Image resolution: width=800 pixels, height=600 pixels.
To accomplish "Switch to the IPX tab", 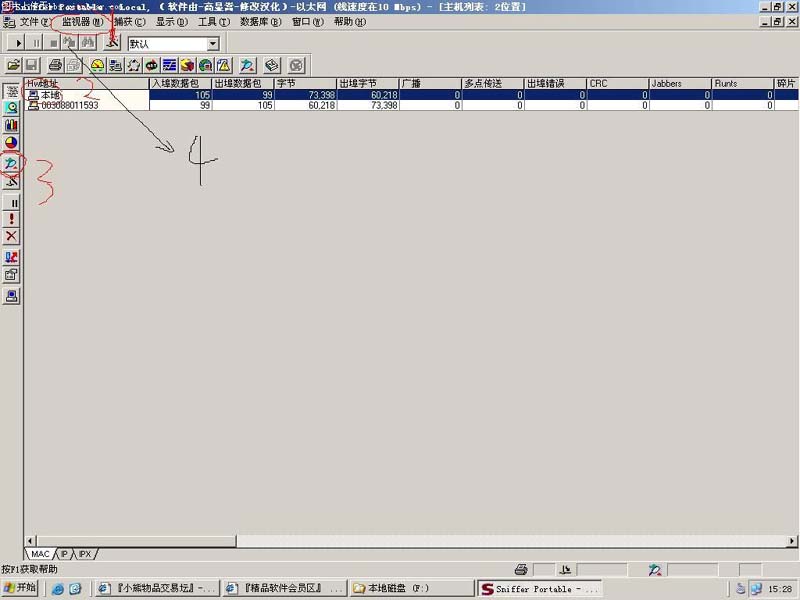I will 85,553.
